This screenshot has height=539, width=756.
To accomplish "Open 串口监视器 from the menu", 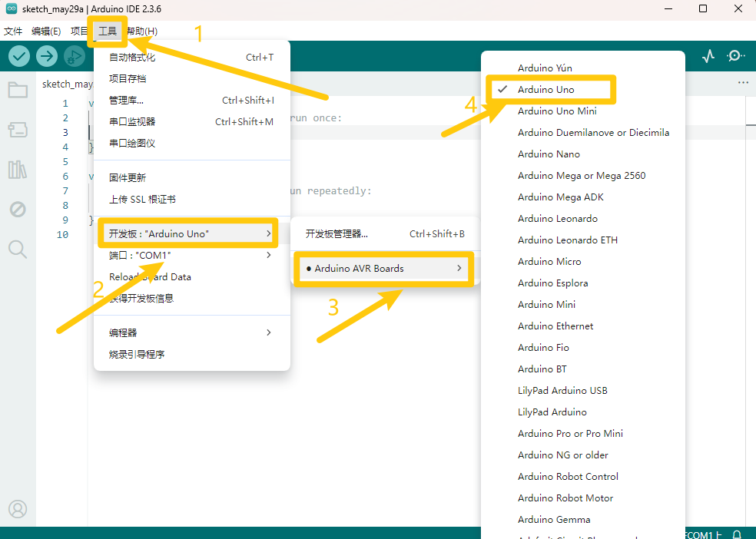I will (x=192, y=122).
